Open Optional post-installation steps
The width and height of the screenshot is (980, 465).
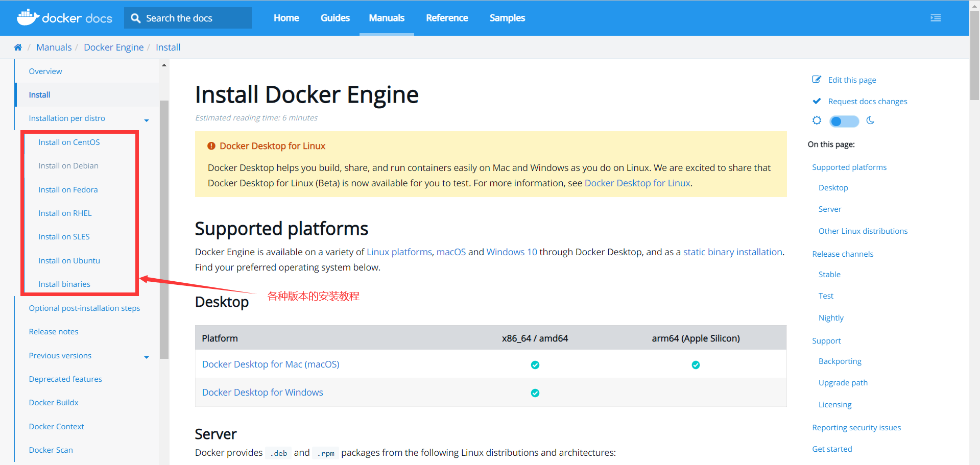pos(84,308)
